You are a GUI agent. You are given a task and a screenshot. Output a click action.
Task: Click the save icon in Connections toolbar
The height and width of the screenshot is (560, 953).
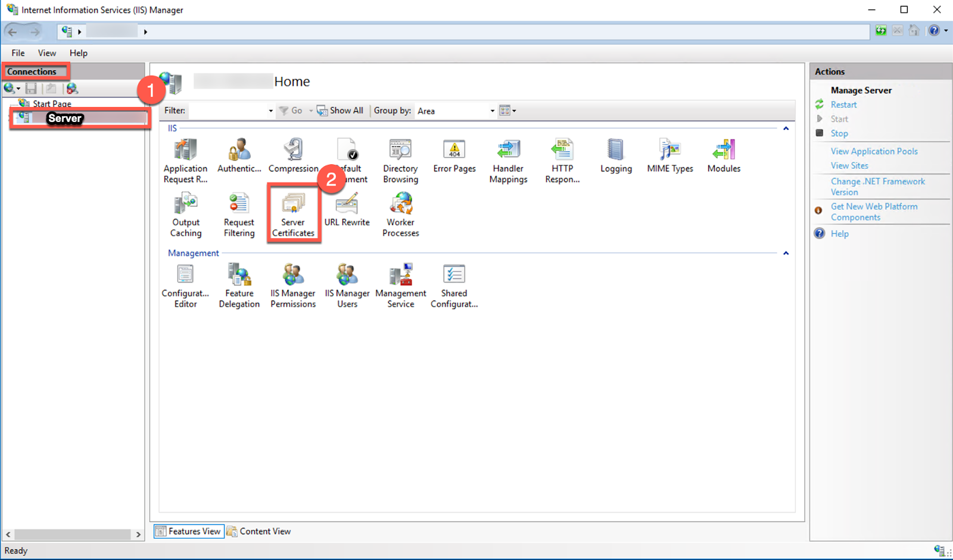pyautogui.click(x=31, y=89)
